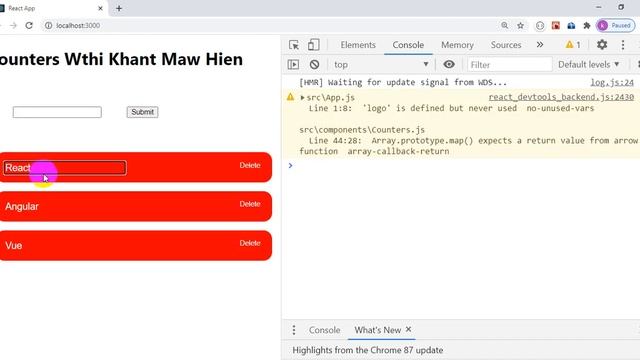Go forward in browser history
The height and width of the screenshot is (360, 640).
pos(13,25)
